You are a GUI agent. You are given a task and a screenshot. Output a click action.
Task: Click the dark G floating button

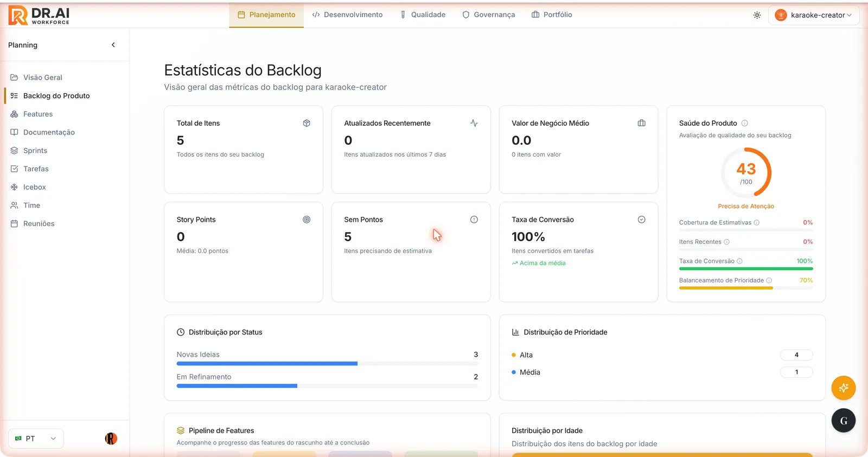(844, 421)
